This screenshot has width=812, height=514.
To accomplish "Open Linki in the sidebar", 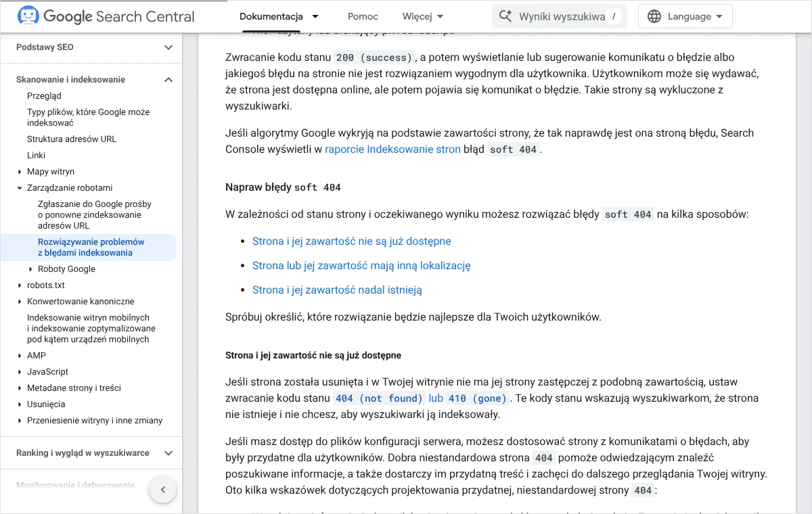I will pos(36,156).
